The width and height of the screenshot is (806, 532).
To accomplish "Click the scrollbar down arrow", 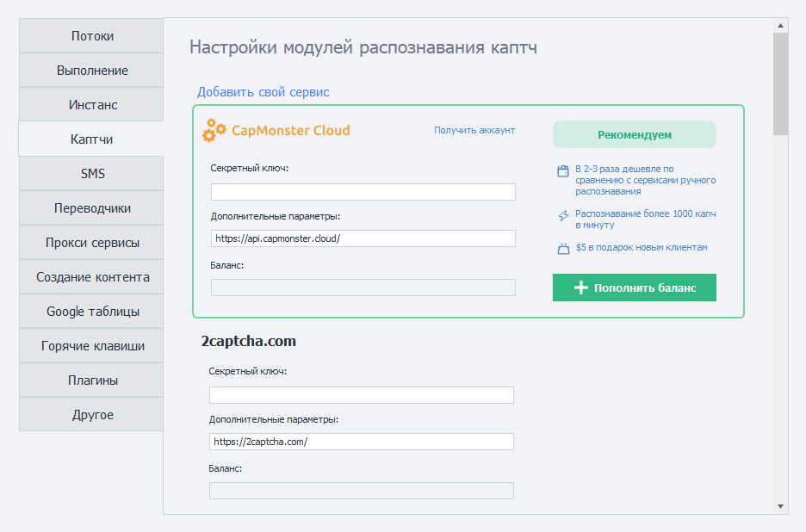I will pos(780,506).
